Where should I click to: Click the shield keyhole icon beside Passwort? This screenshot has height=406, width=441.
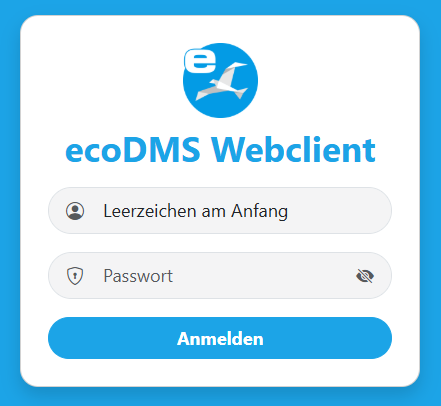point(75,276)
